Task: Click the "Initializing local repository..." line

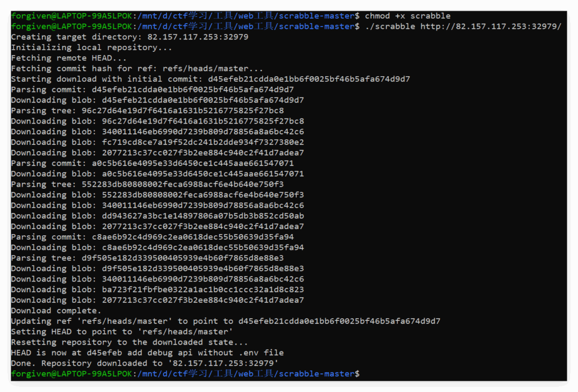Action: (x=91, y=47)
